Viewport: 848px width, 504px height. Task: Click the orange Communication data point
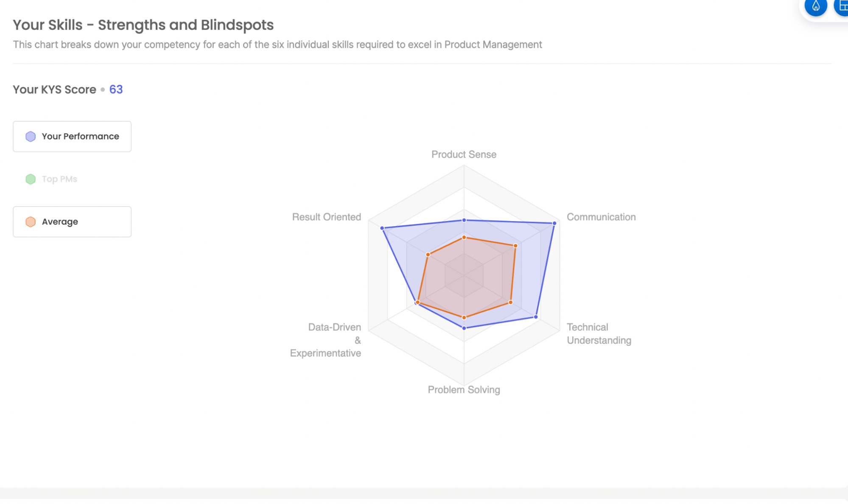515,246
